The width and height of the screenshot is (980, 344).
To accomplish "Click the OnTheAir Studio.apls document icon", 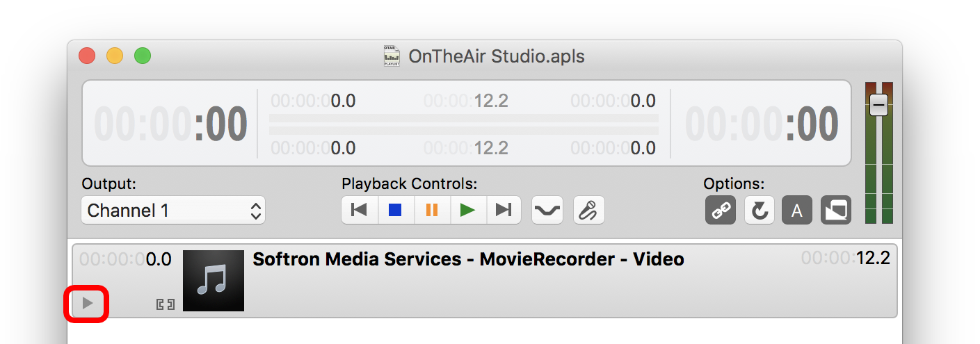I will (392, 56).
